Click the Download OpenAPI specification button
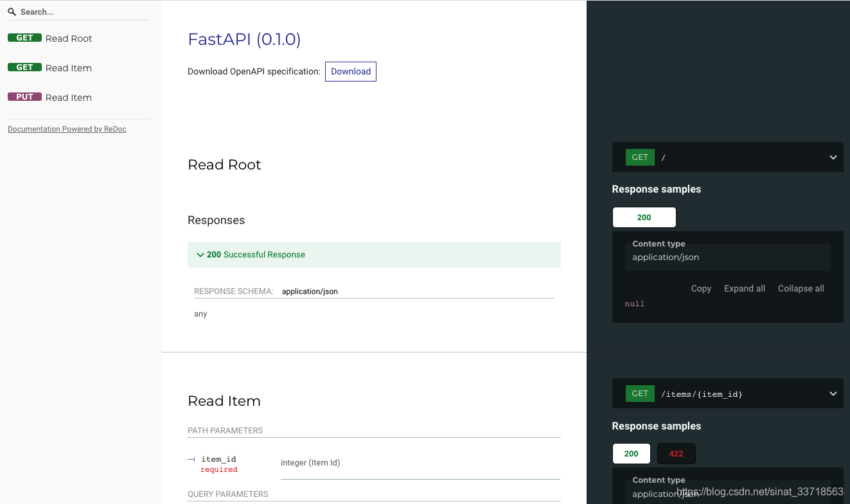 350,71
